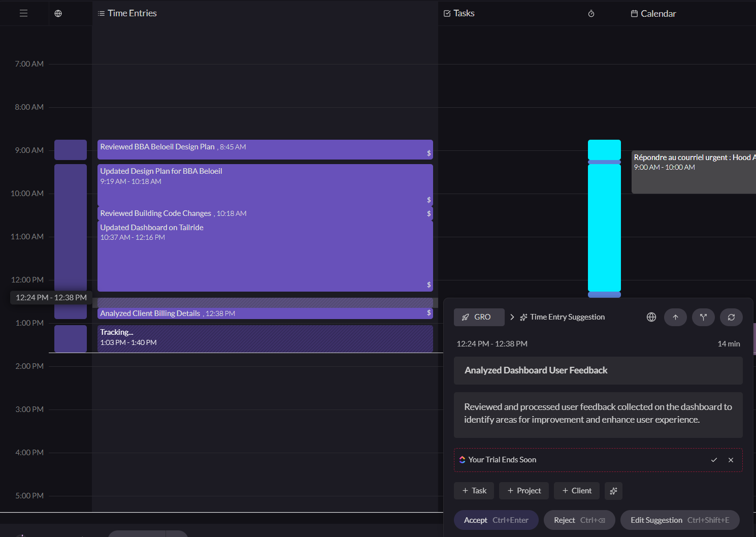Expand the Time Entry Suggestion breadcrumb chevron
The image size is (756, 537).
click(512, 317)
